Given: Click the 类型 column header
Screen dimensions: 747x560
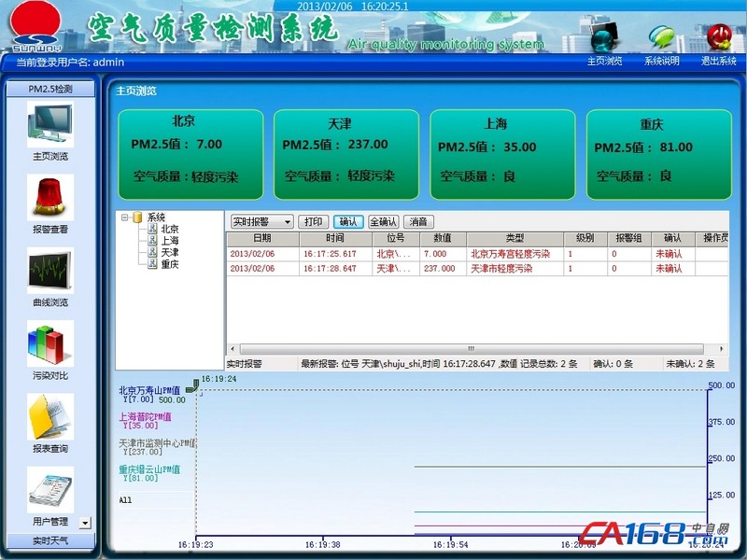Looking at the screenshot, I should [x=515, y=239].
